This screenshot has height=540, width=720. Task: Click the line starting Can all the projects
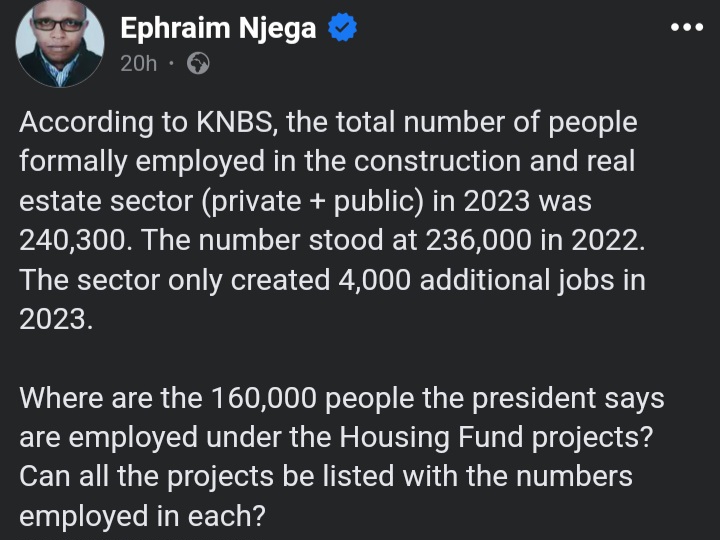pyautogui.click(x=326, y=477)
